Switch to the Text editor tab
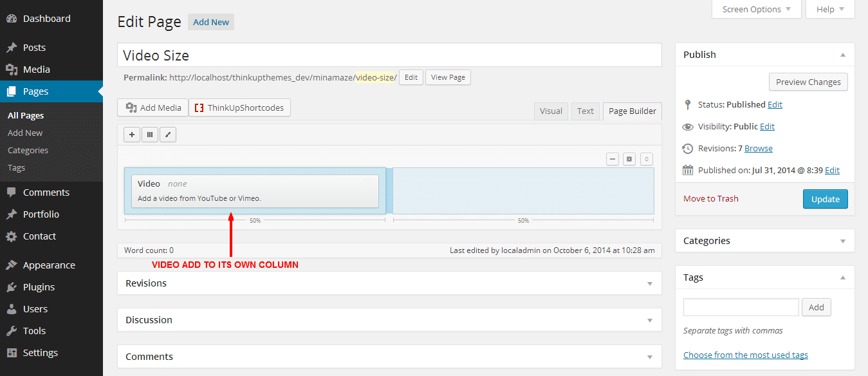Screen dimensions: 868x376 (586, 111)
